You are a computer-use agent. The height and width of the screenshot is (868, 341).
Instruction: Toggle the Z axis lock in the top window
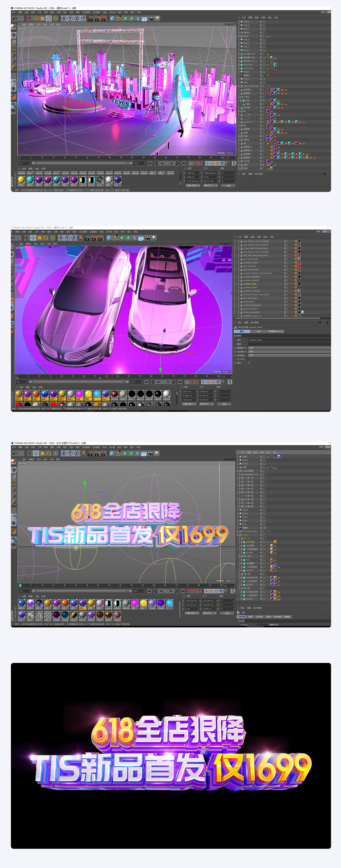76,18
